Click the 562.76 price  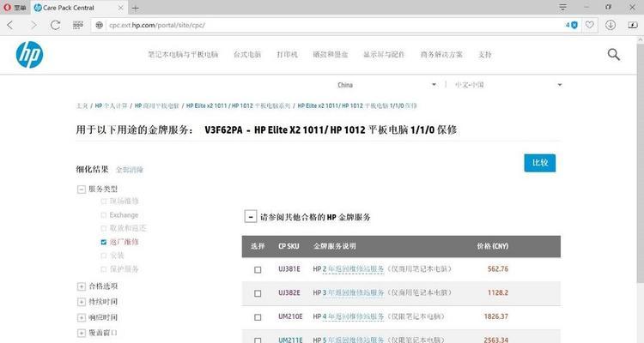tap(498, 268)
